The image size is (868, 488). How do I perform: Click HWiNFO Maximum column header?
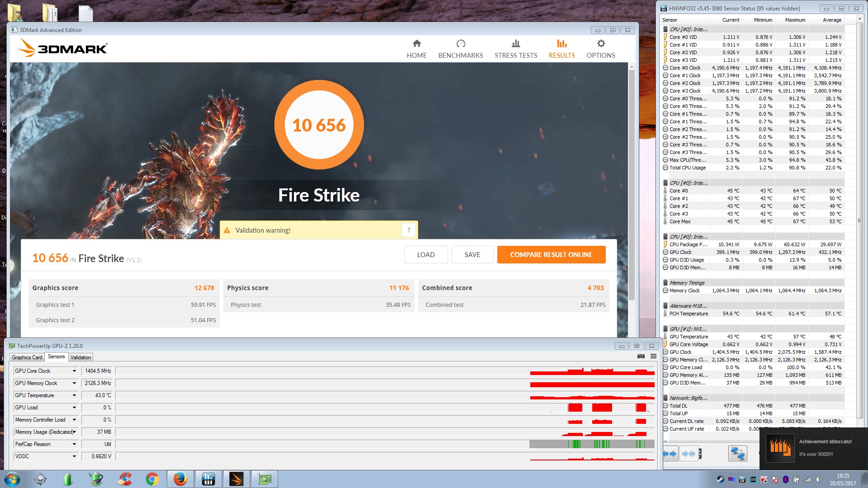pos(792,20)
